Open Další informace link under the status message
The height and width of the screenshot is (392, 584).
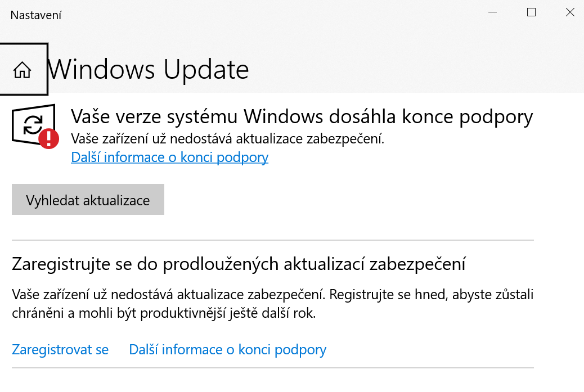pos(169,157)
